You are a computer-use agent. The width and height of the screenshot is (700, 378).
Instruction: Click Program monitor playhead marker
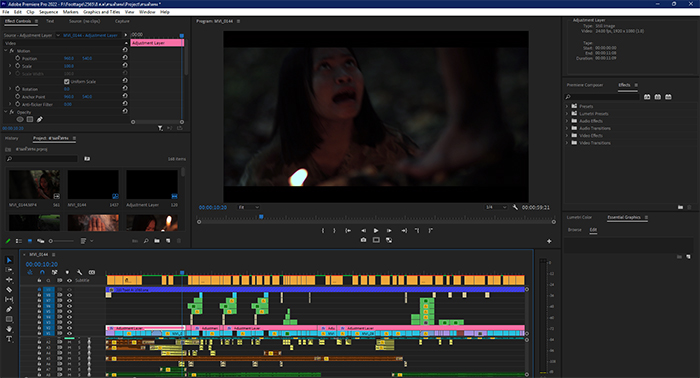click(x=261, y=217)
